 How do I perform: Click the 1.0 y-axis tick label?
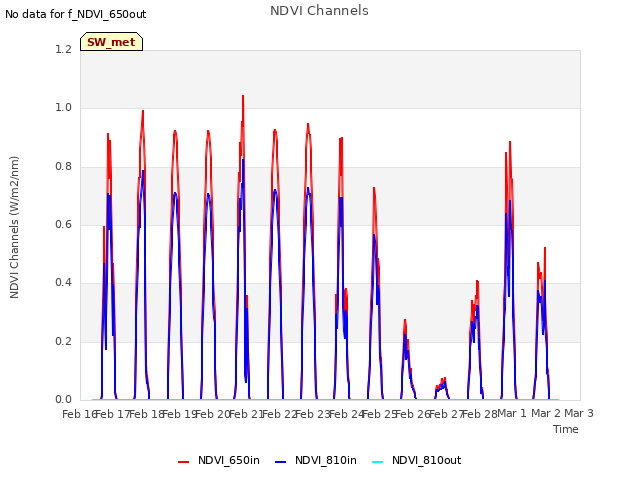click(x=63, y=108)
